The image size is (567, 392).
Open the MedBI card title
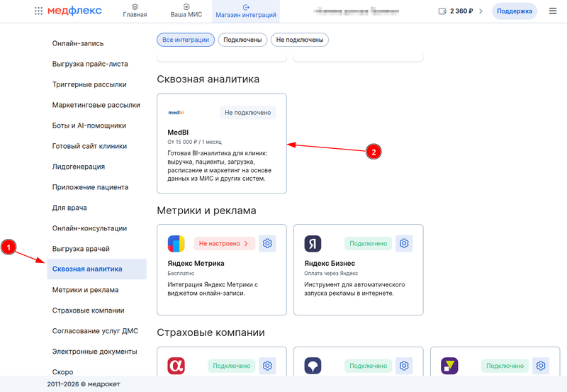[x=178, y=133]
